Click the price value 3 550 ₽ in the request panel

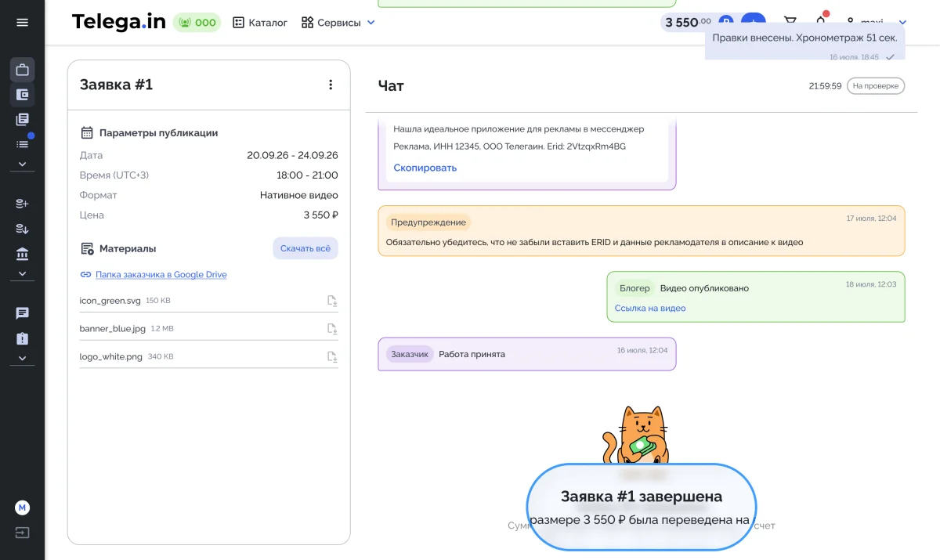[x=321, y=215]
